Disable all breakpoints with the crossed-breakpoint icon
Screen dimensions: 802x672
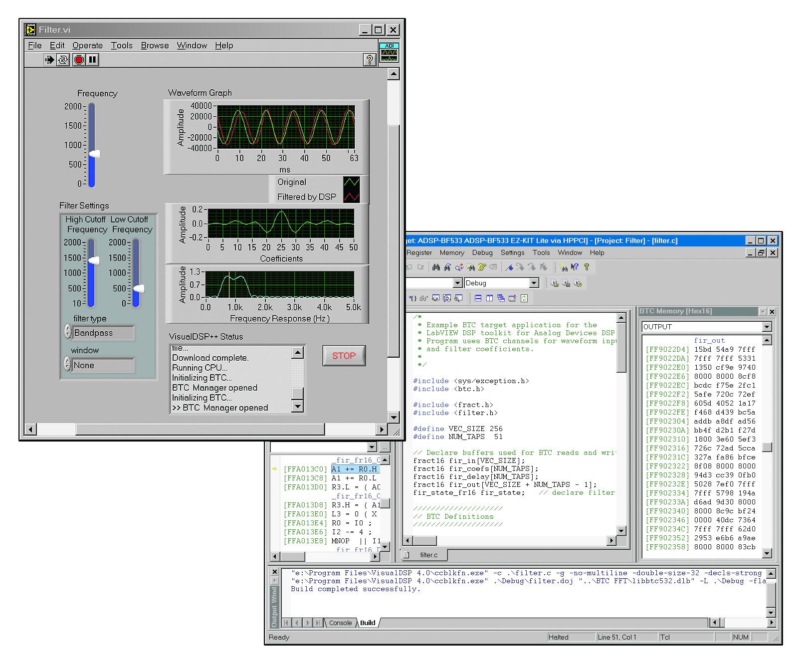pos(543,267)
